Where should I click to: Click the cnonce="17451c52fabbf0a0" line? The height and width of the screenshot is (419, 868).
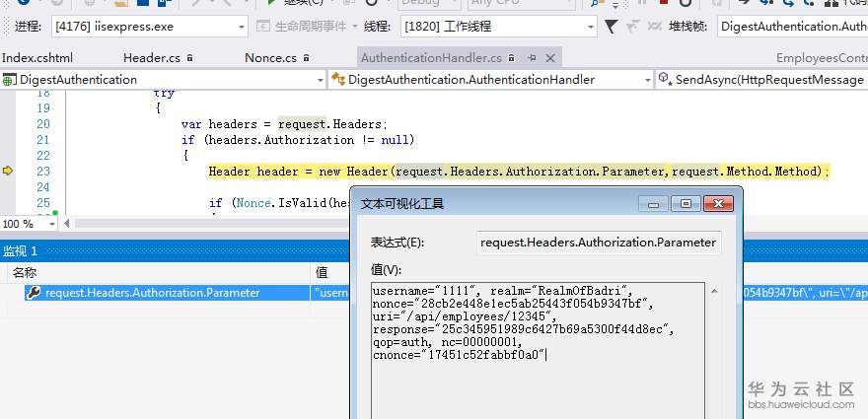(460, 355)
